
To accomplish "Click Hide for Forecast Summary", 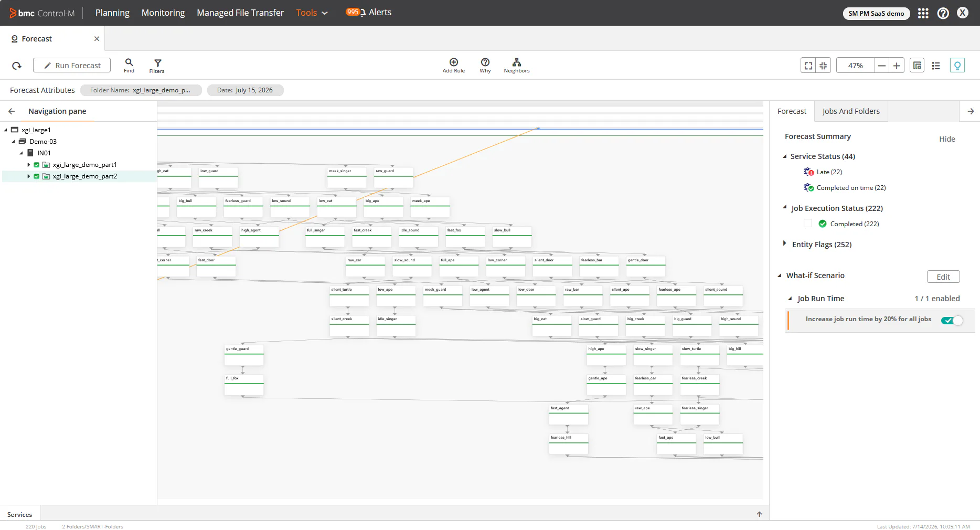I will (947, 139).
